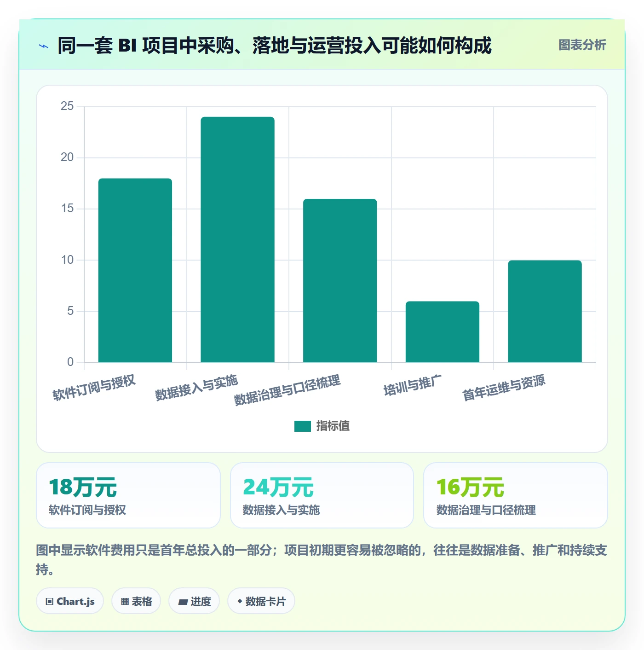Image resolution: width=644 pixels, height=650 pixels.
Task: Click the 首年运维与资源 x-axis label
Action: 504,388
